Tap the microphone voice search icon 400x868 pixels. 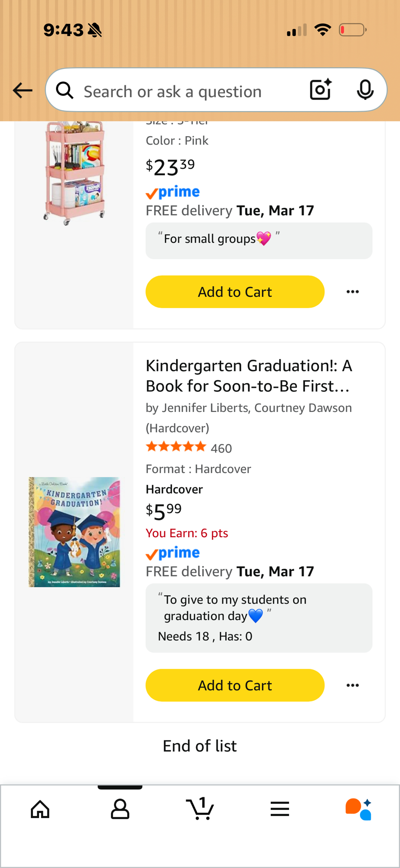[365, 90]
